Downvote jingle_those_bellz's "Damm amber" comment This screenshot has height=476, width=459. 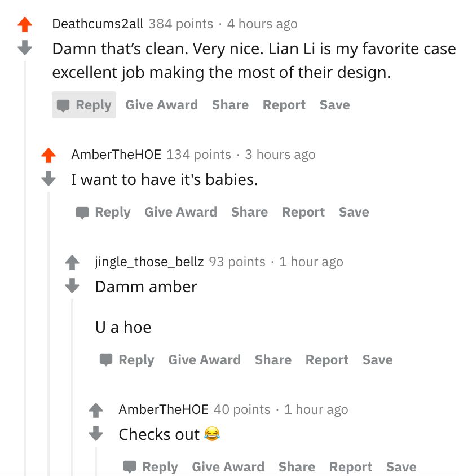[x=72, y=286]
